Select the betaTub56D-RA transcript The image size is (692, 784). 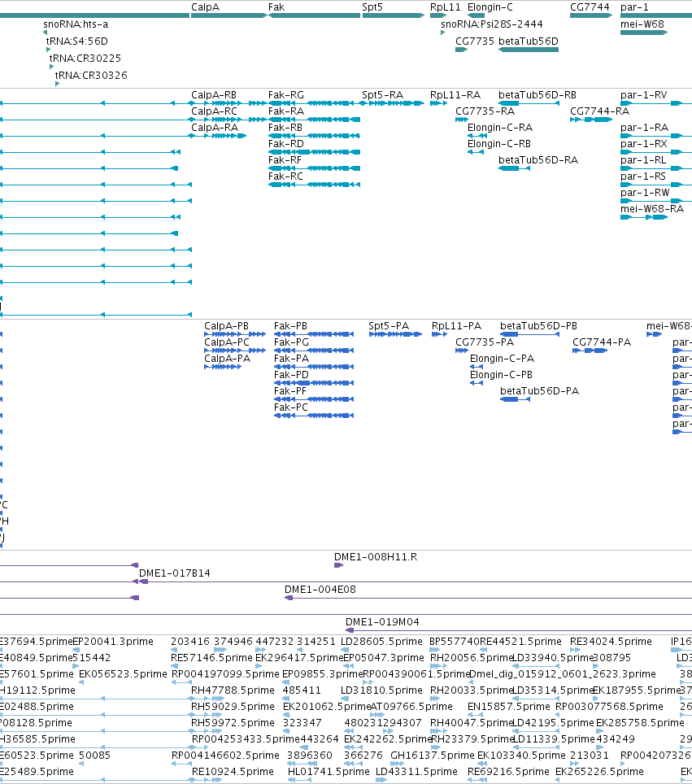(514, 168)
